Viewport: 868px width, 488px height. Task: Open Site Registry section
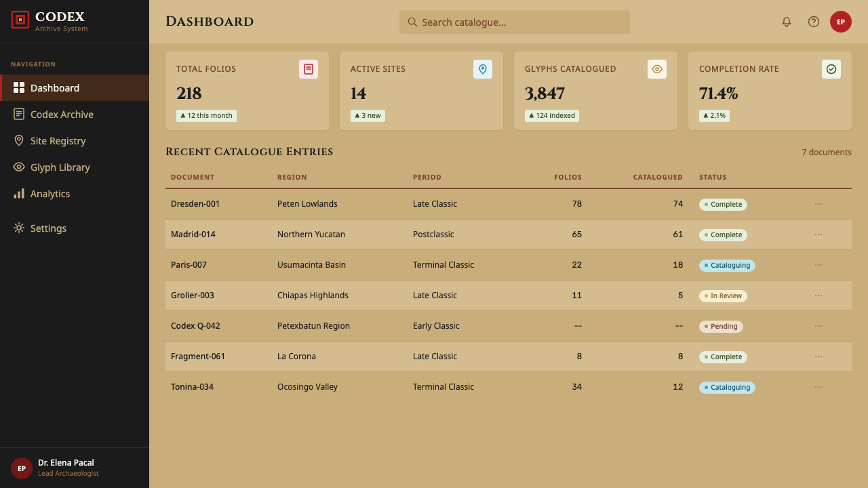(x=75, y=141)
